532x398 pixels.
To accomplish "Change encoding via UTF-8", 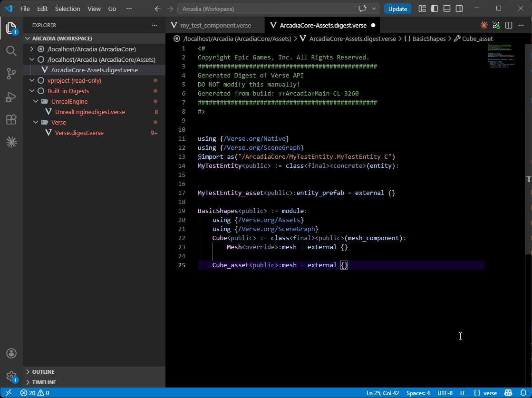I will coord(445,393).
